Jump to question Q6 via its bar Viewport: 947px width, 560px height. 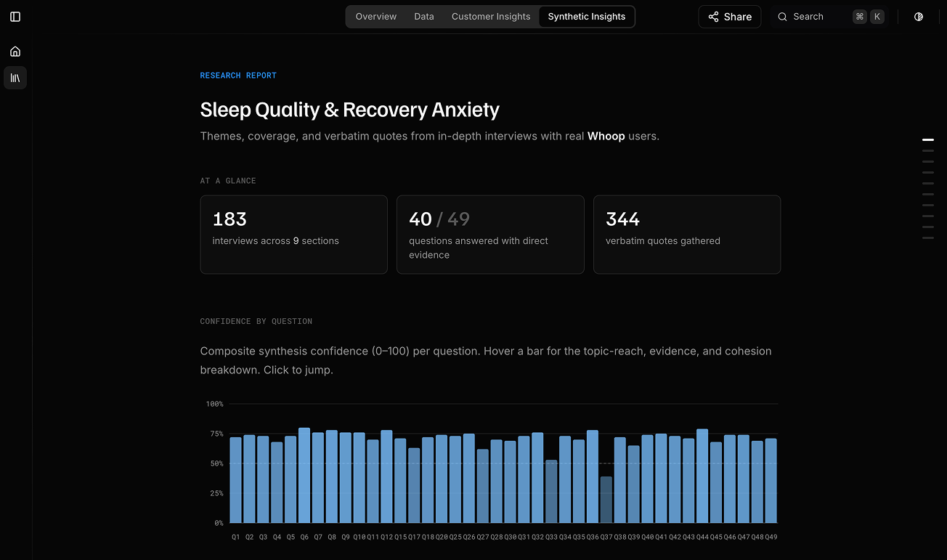pos(304,475)
